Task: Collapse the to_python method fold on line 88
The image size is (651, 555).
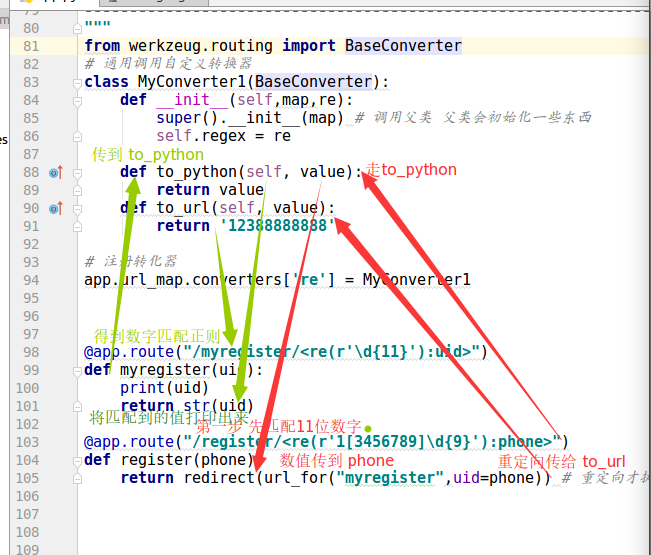Action: pos(77,173)
